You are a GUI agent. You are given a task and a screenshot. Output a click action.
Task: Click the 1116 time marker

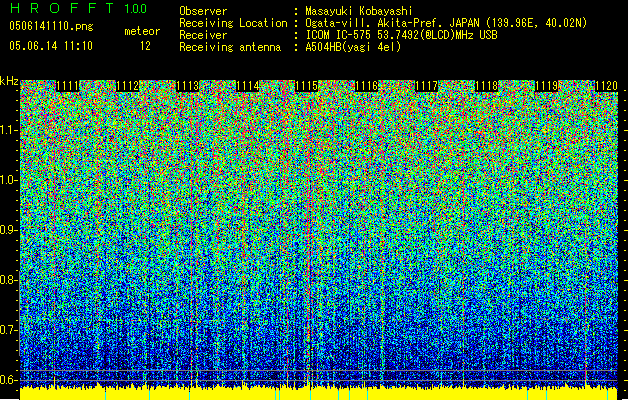click(367, 86)
